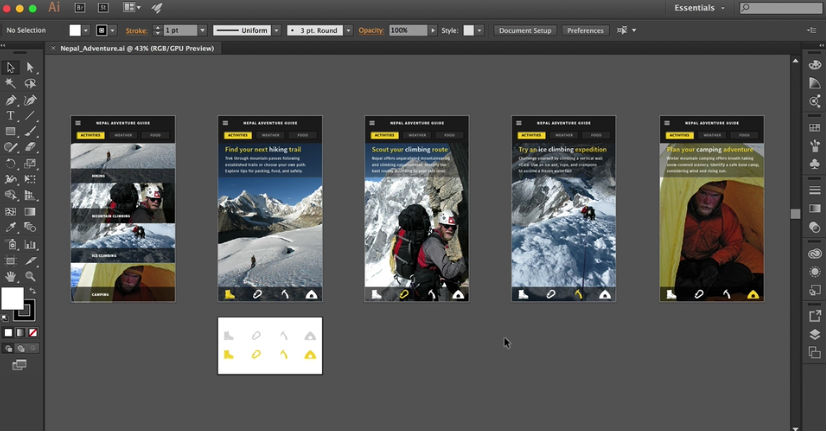Viewport: 826px width, 431px height.
Task: Set paint mode to Gradient
Action: 20,332
